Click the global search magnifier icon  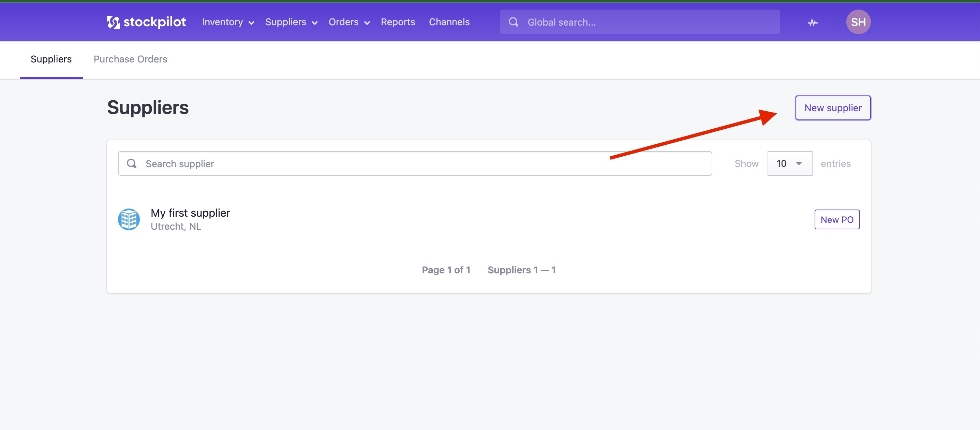click(514, 22)
